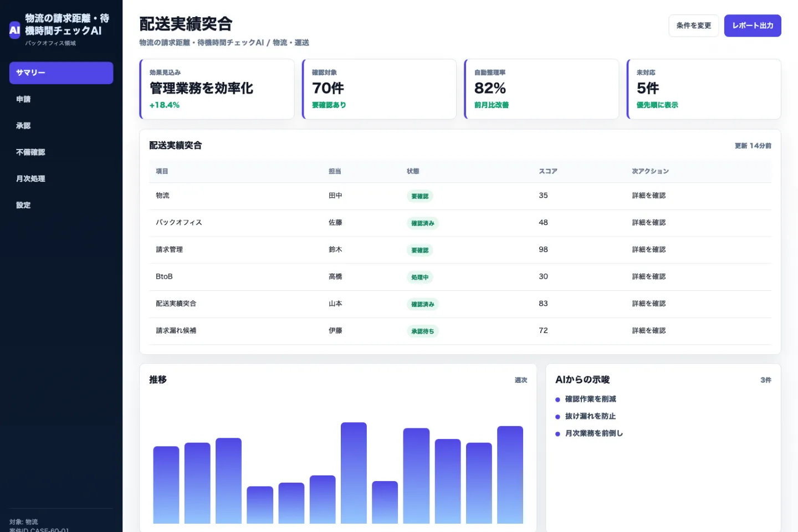Click the 月次業務を前倒し AI suggestion
The image size is (798, 532).
pos(594,433)
